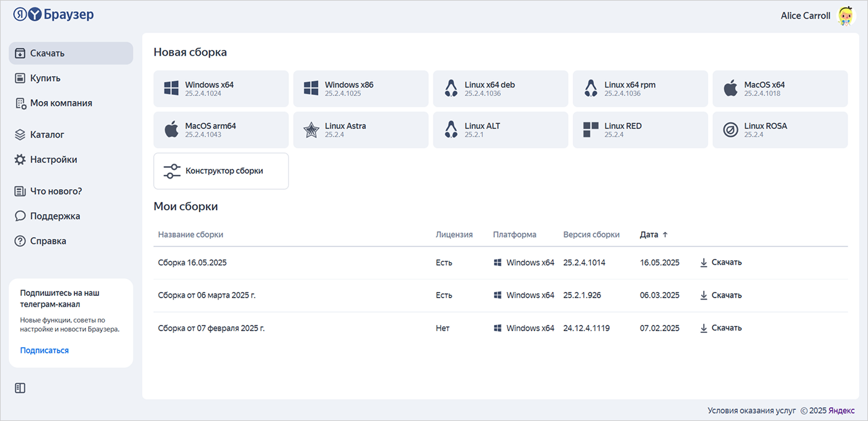868x421 pixels.
Task: Open the row Сборка от 07 февраля 2025 г.
Action: [x=211, y=328]
